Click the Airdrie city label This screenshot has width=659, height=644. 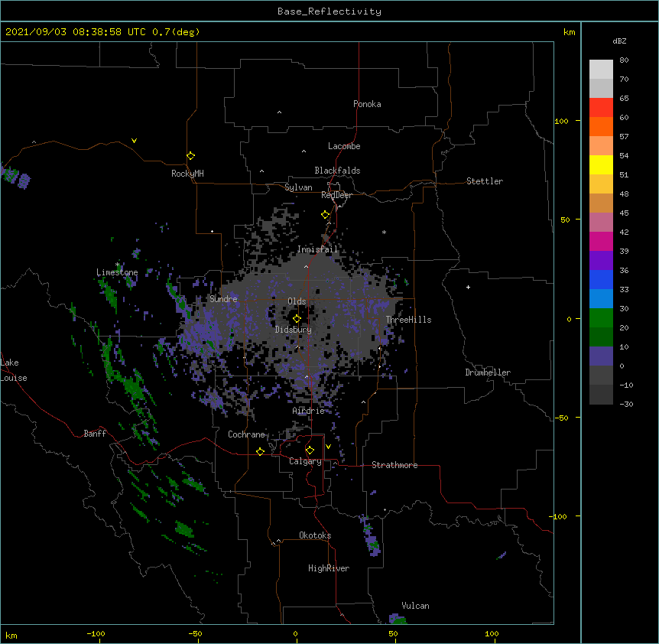309,411
